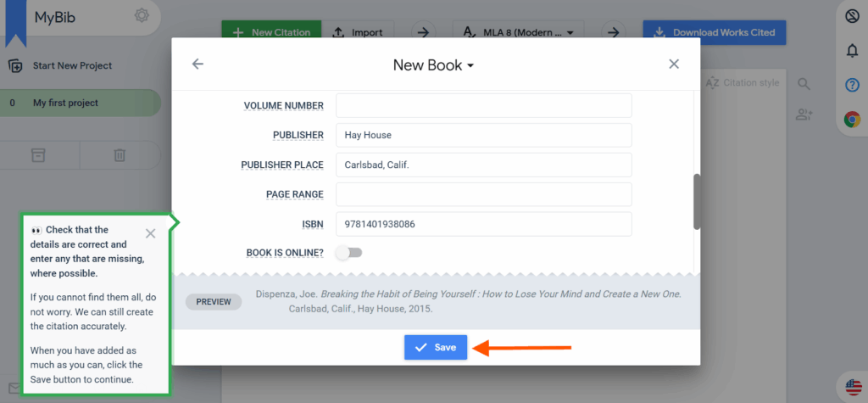
Task: Change language via US flag icon
Action: [854, 387]
